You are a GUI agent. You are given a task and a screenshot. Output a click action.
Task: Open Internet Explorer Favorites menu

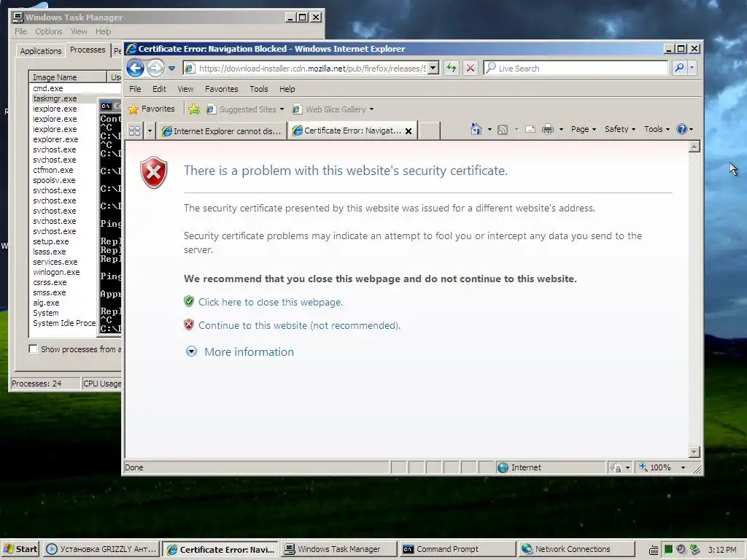pos(222,89)
